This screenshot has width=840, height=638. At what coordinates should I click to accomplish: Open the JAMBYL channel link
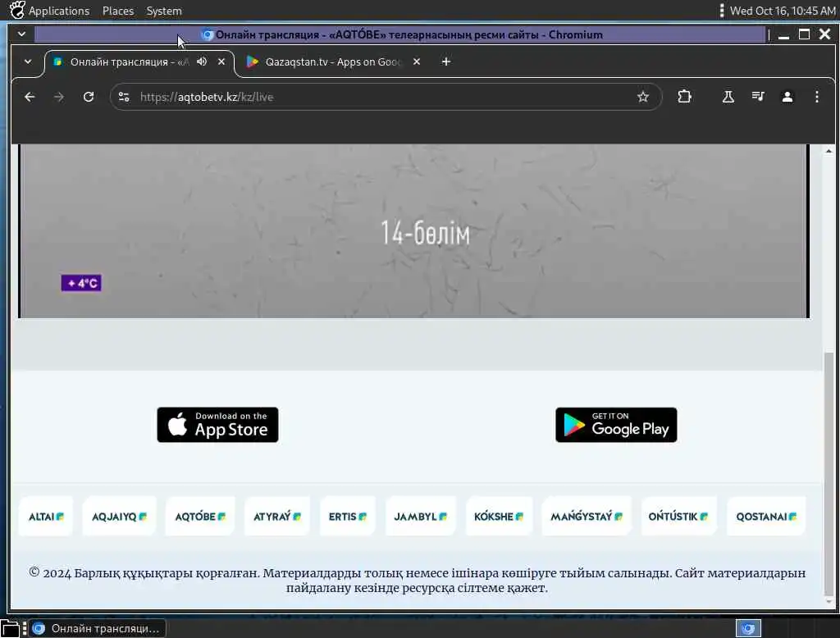pyautogui.click(x=421, y=517)
